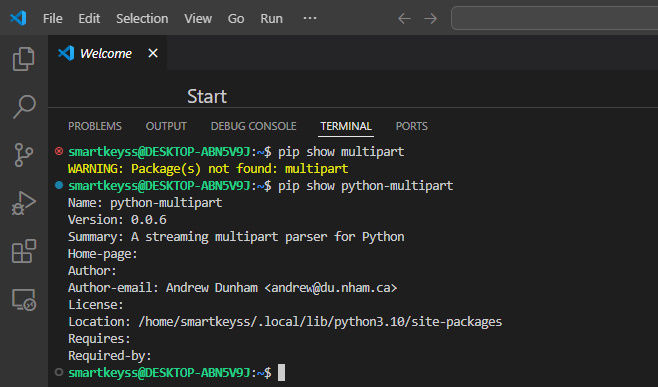Open the Extensions view icon
This screenshot has width=658, height=387.
[24, 251]
